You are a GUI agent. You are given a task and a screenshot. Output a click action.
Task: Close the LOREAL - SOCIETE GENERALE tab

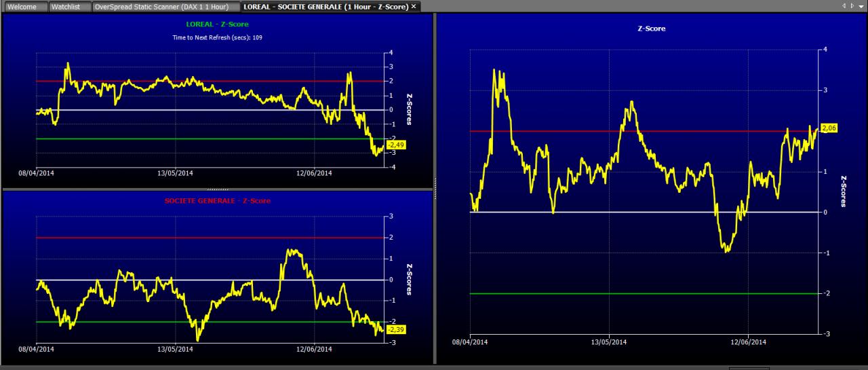[414, 6]
